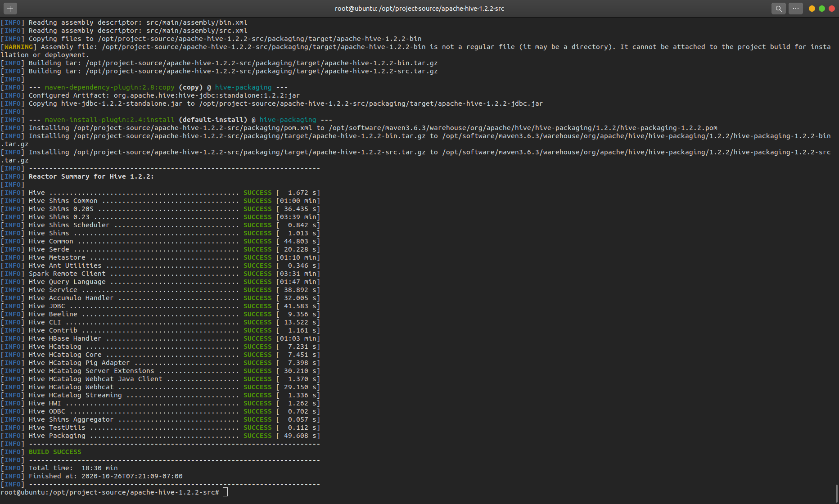Click the '03:39 min' duration value

298,217
